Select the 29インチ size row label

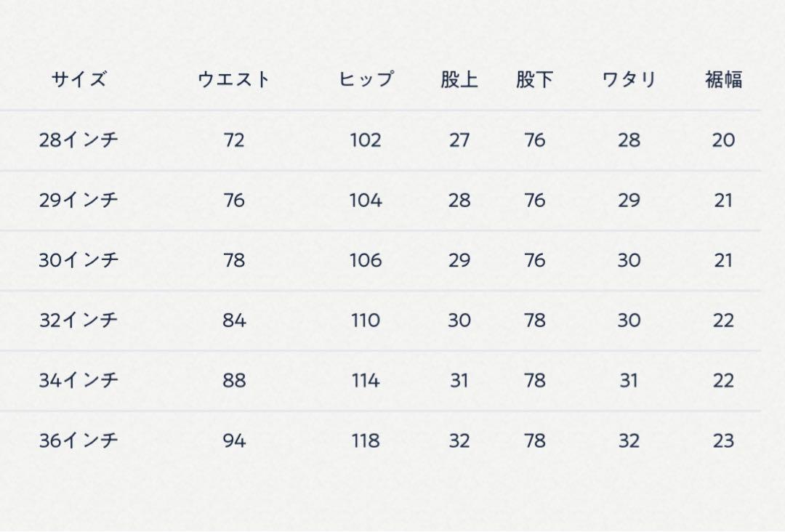[x=78, y=200]
